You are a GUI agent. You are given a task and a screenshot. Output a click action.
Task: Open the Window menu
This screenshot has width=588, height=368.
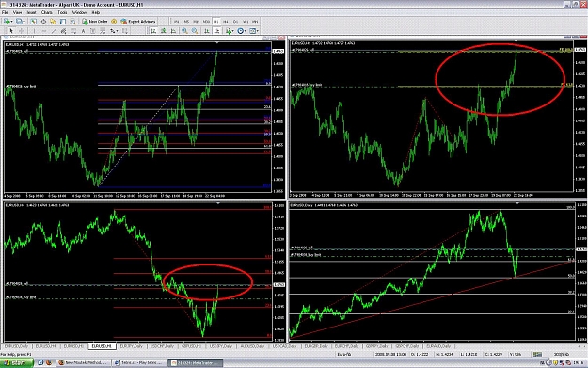tap(80, 12)
